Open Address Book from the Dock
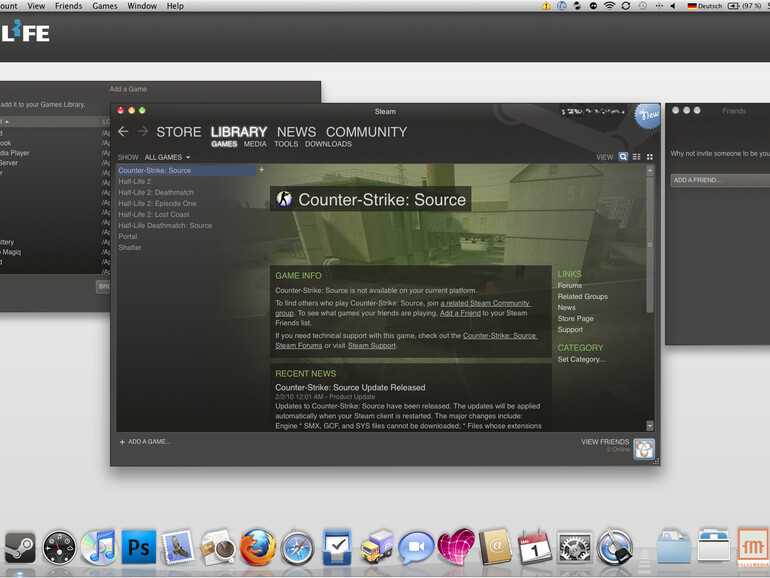The height and width of the screenshot is (578, 770). 495,547
